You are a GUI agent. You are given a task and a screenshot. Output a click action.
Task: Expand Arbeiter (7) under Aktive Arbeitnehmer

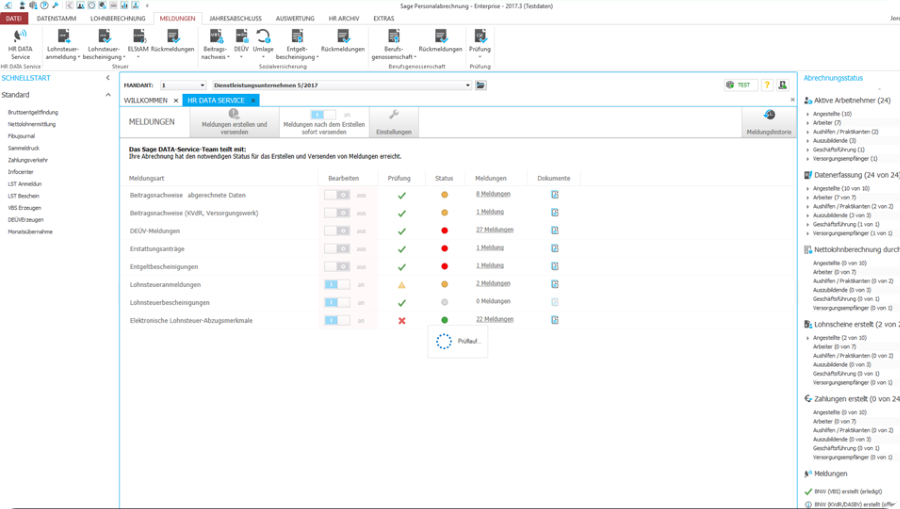(x=808, y=123)
